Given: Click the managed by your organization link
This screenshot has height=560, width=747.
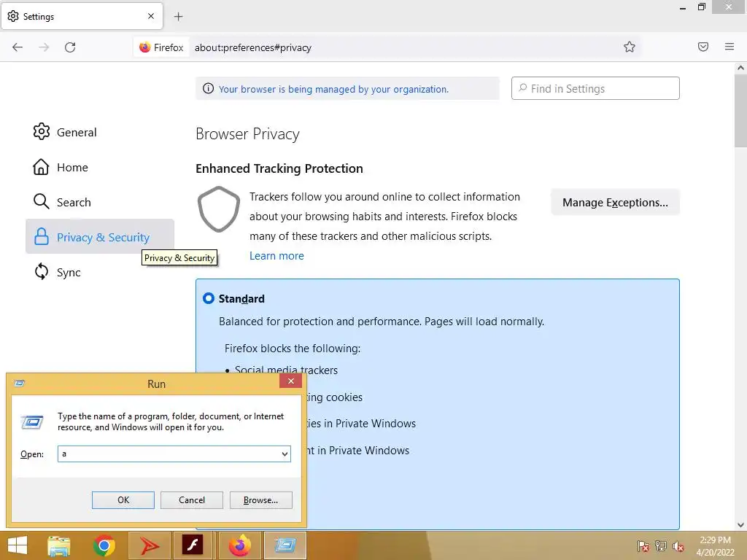Looking at the screenshot, I should pos(333,89).
